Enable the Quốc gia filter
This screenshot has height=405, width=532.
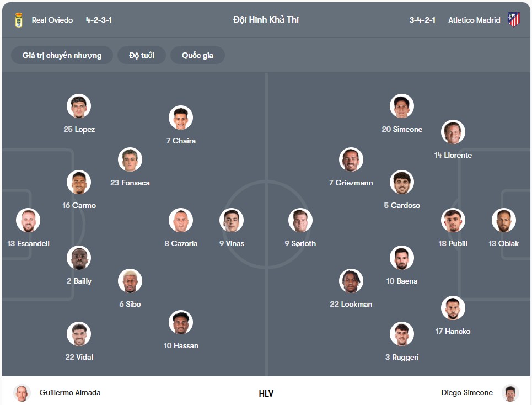coord(197,55)
